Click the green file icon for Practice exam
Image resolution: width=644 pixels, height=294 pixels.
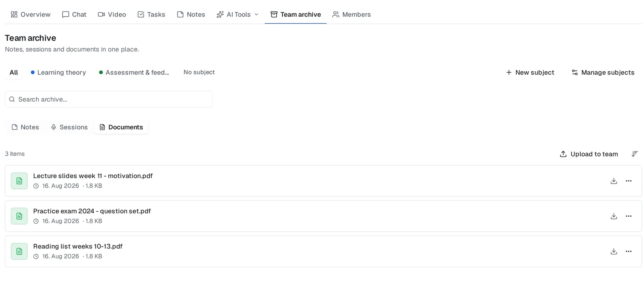pyautogui.click(x=19, y=216)
